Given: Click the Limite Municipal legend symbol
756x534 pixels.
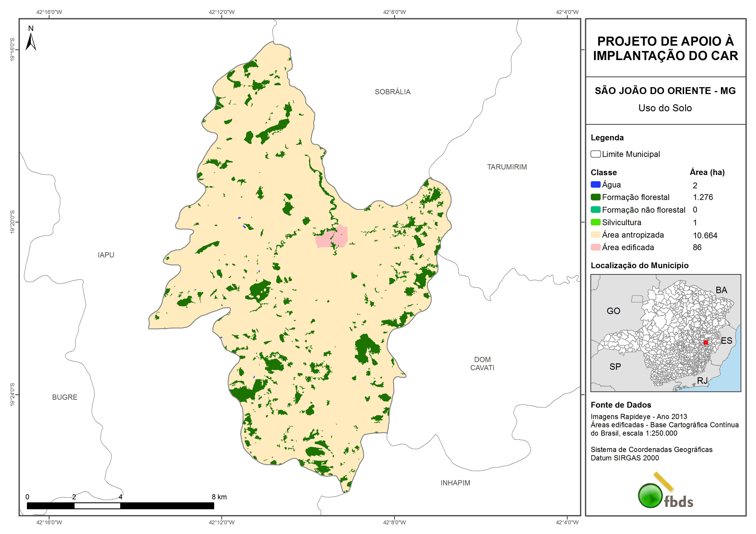Looking at the screenshot, I should tap(595, 154).
